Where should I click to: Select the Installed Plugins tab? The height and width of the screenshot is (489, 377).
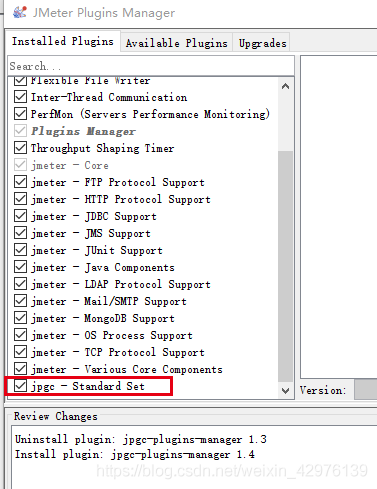[x=63, y=41]
